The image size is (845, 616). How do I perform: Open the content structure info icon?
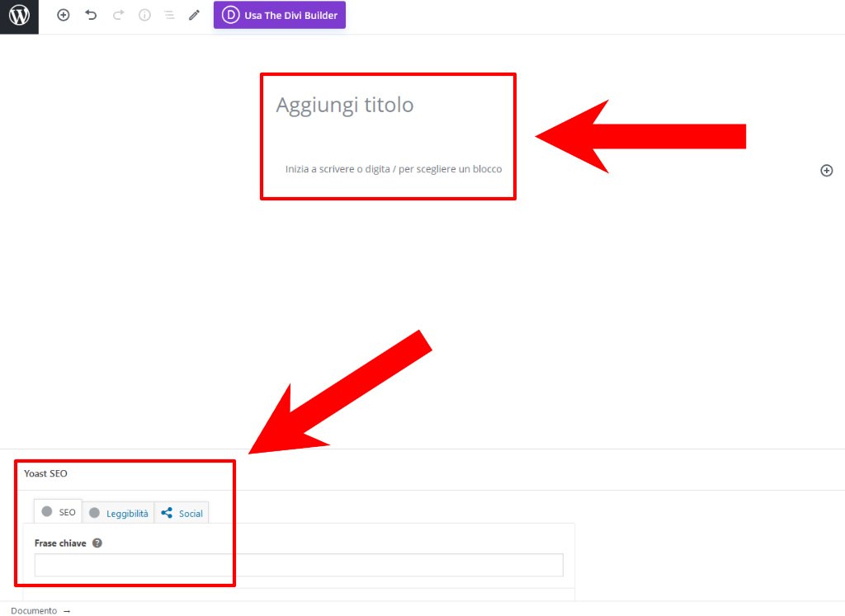pyautogui.click(x=144, y=15)
